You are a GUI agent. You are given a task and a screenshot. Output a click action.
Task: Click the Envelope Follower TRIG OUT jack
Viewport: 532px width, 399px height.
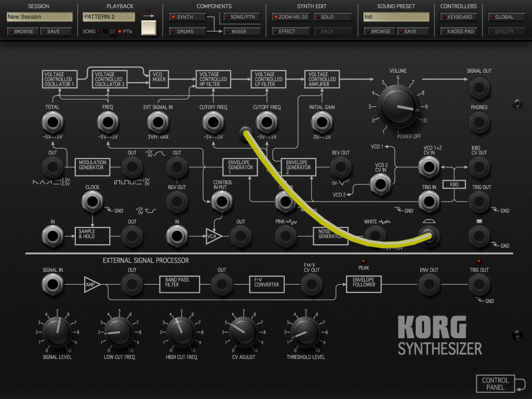point(479,284)
